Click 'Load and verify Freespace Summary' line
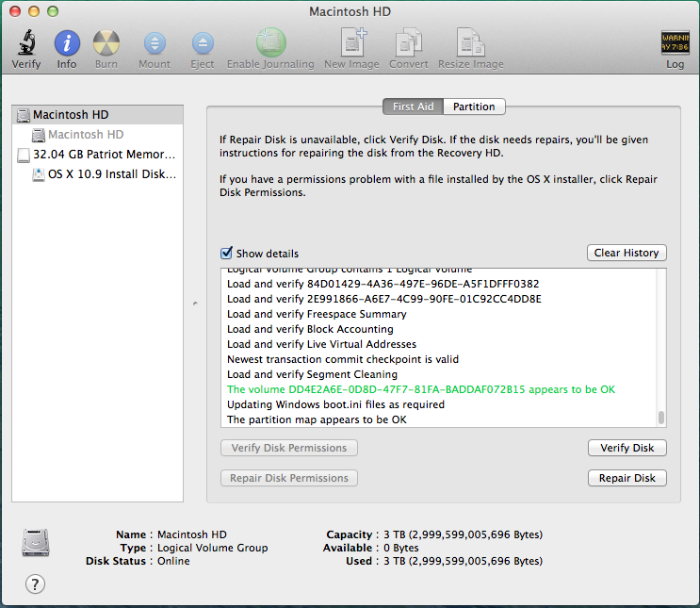This screenshot has width=700, height=608. [317, 314]
